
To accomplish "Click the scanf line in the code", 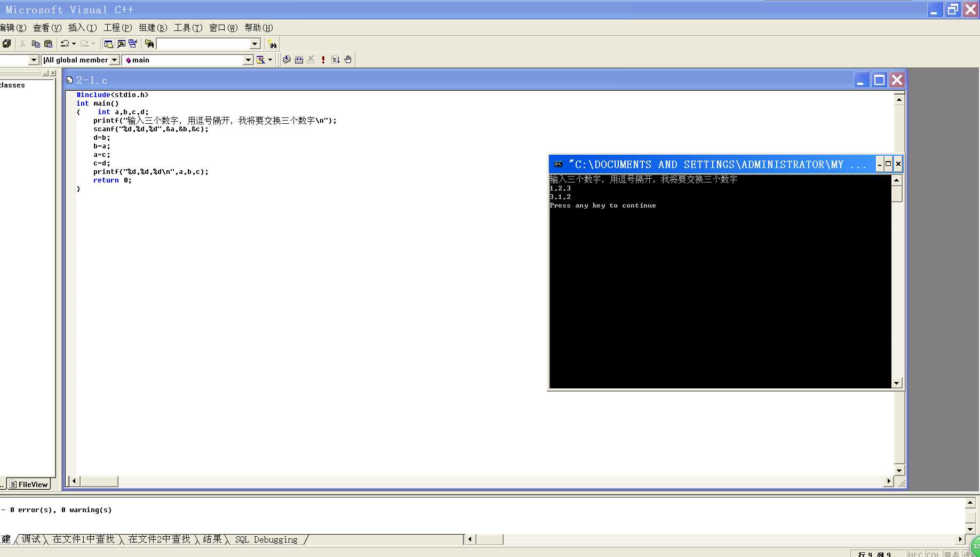I will coord(151,129).
